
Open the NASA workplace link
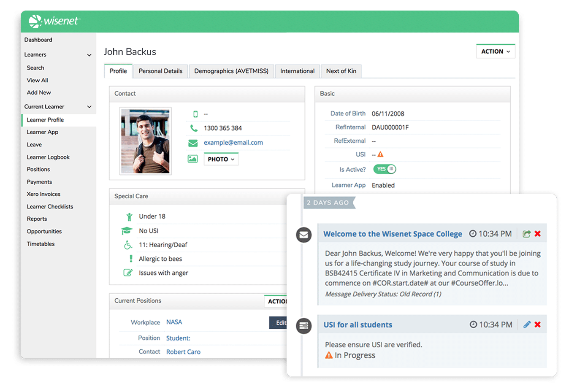[x=174, y=322]
